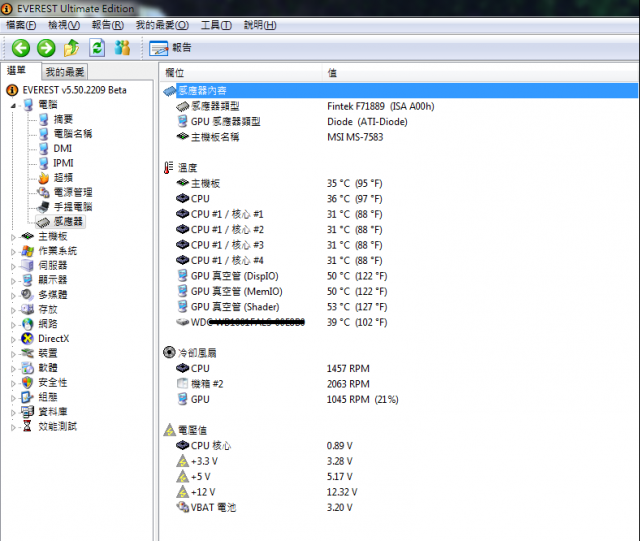Expand the DirectX tree node
Image resolution: width=640 pixels, height=541 pixels.
coord(13,340)
